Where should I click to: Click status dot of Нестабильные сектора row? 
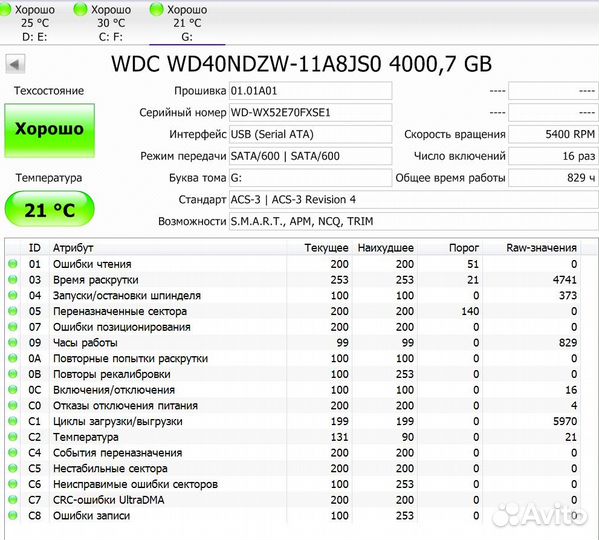point(13,468)
